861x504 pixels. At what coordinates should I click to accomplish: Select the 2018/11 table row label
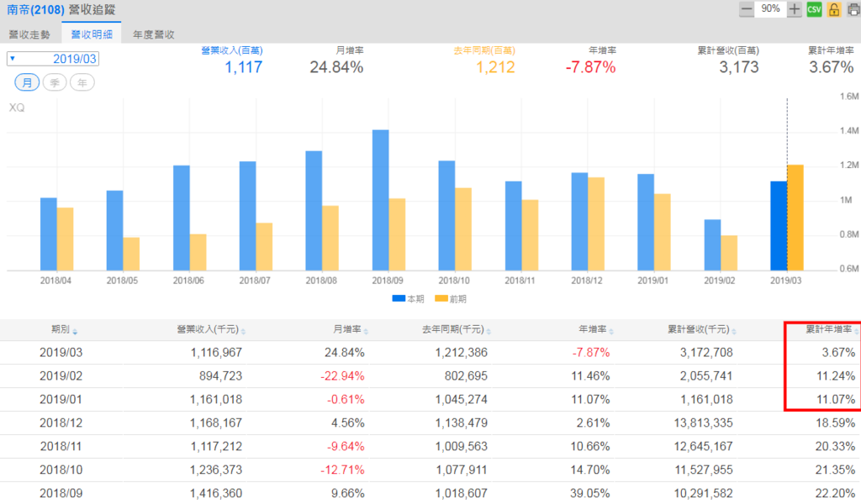[61, 447]
